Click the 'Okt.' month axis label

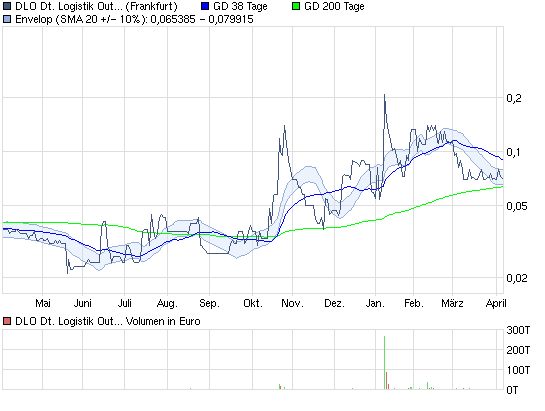pos(253,303)
